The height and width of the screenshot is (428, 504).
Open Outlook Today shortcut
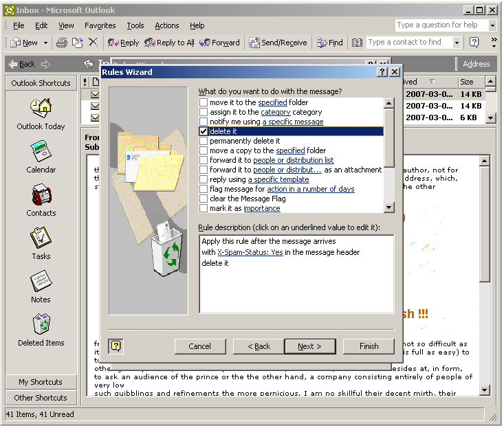41,114
